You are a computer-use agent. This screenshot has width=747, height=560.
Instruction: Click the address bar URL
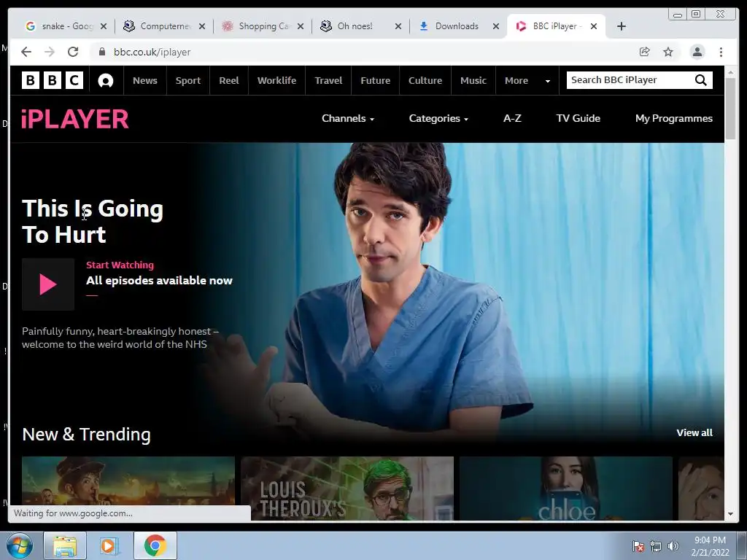pos(152,52)
